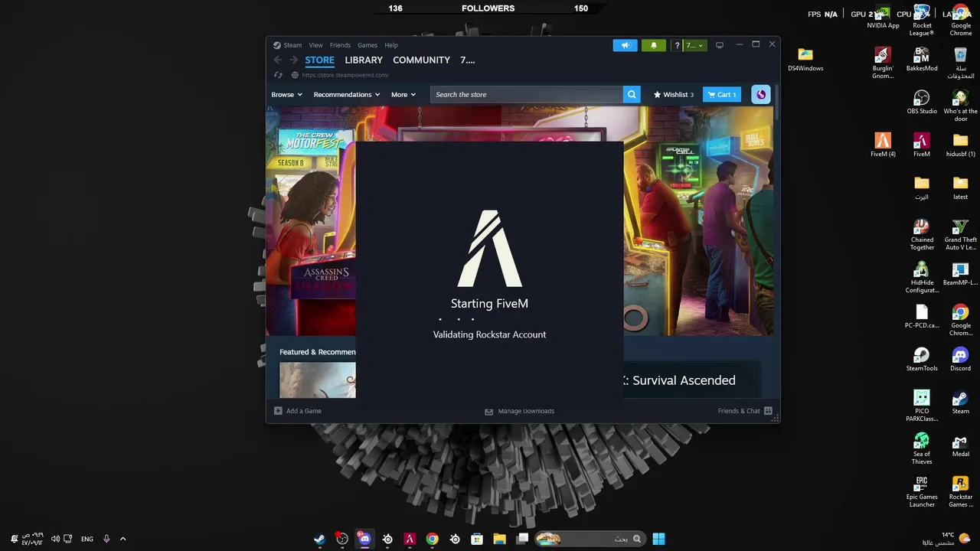
Task: Click the Friends & Chat icon
Action: (768, 411)
